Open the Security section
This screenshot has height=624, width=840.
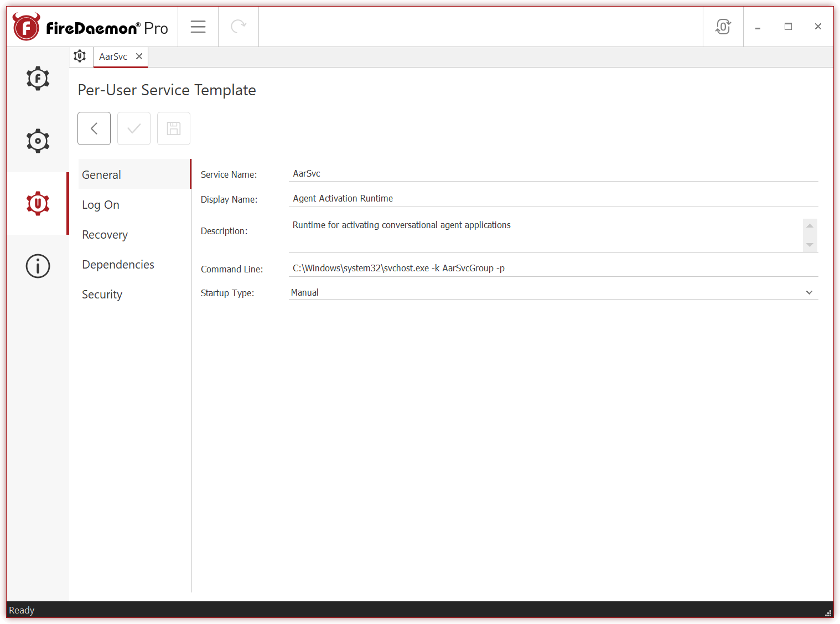(134, 294)
